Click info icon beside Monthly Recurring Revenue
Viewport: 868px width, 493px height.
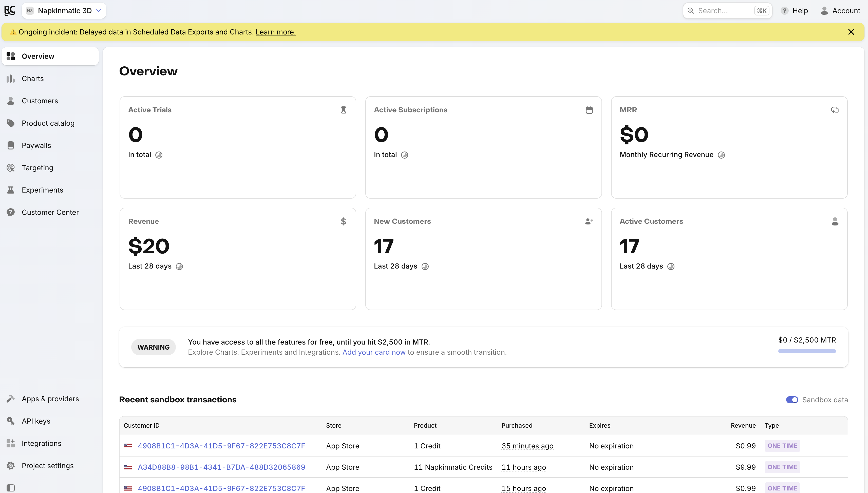point(721,155)
